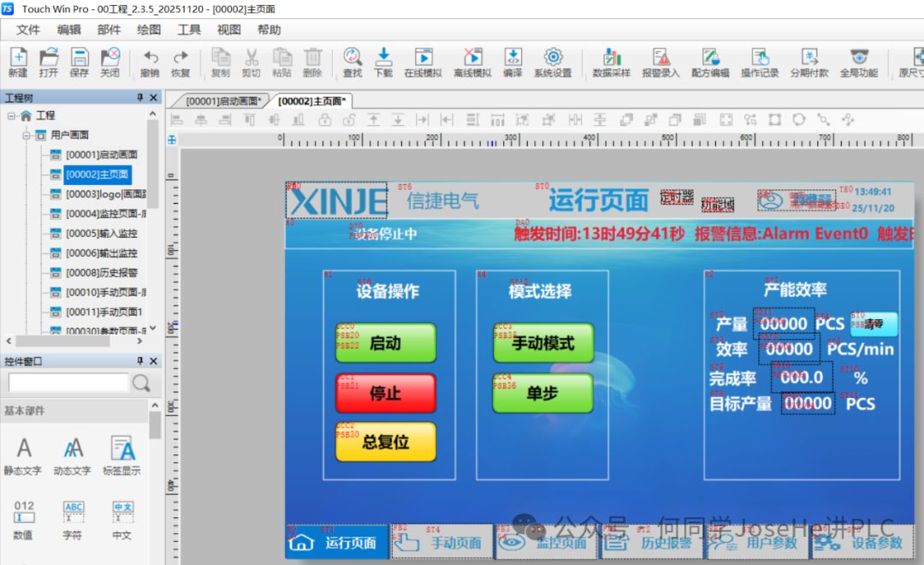This screenshot has width=924, height=565.
Task: Select the 字符 character component
Action: tap(73, 520)
